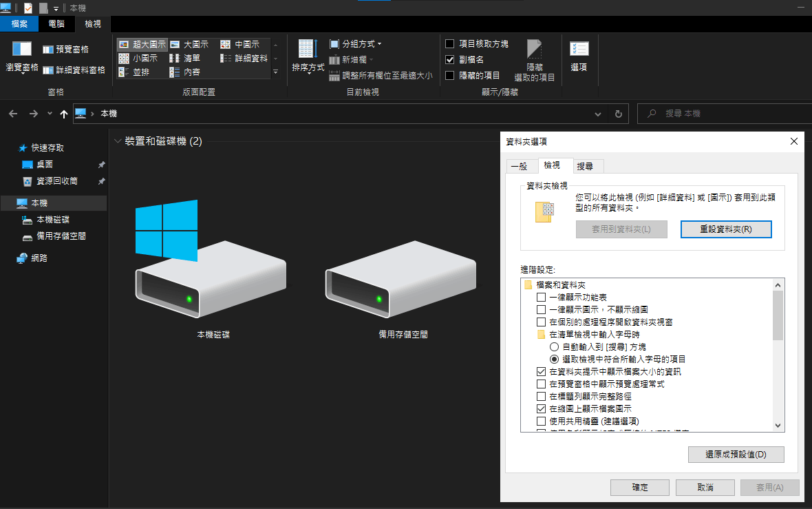This screenshot has height=509, width=812.
Task: Open 選項 folder options button
Action: pyautogui.click(x=579, y=56)
